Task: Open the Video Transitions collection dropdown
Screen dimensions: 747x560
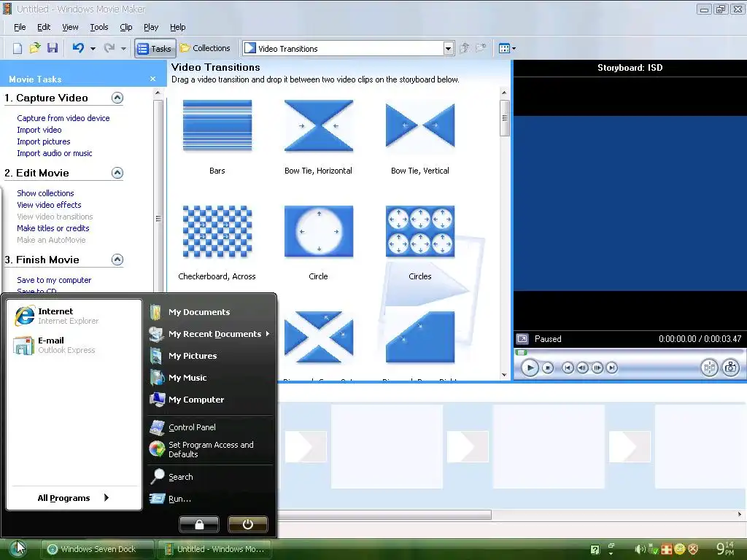Action: pyautogui.click(x=449, y=49)
